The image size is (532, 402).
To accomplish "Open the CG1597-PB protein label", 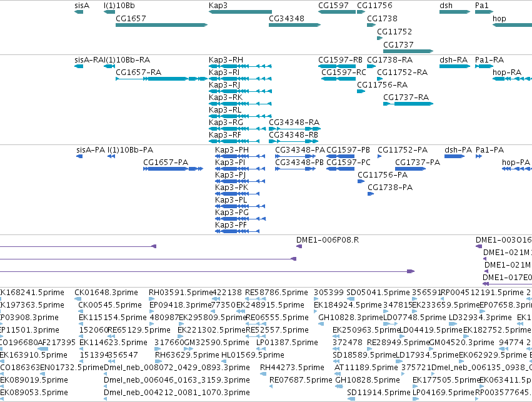I will coord(348,150).
